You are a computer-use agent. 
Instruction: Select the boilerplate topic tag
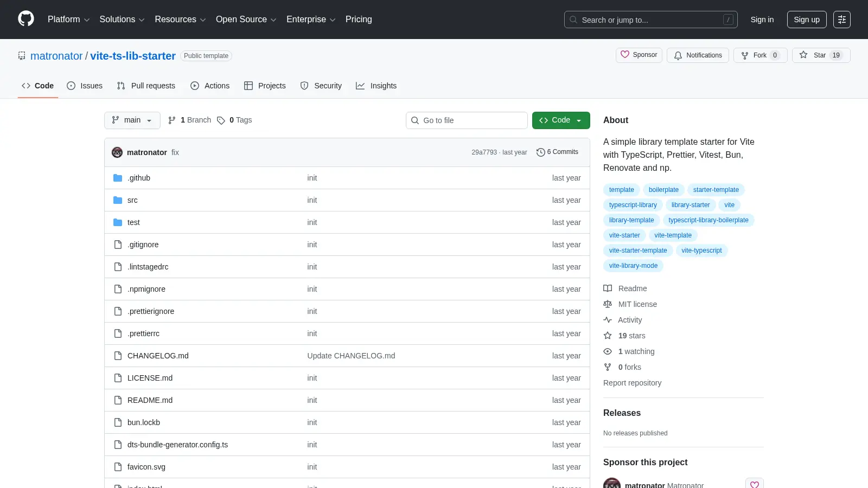tap(663, 190)
